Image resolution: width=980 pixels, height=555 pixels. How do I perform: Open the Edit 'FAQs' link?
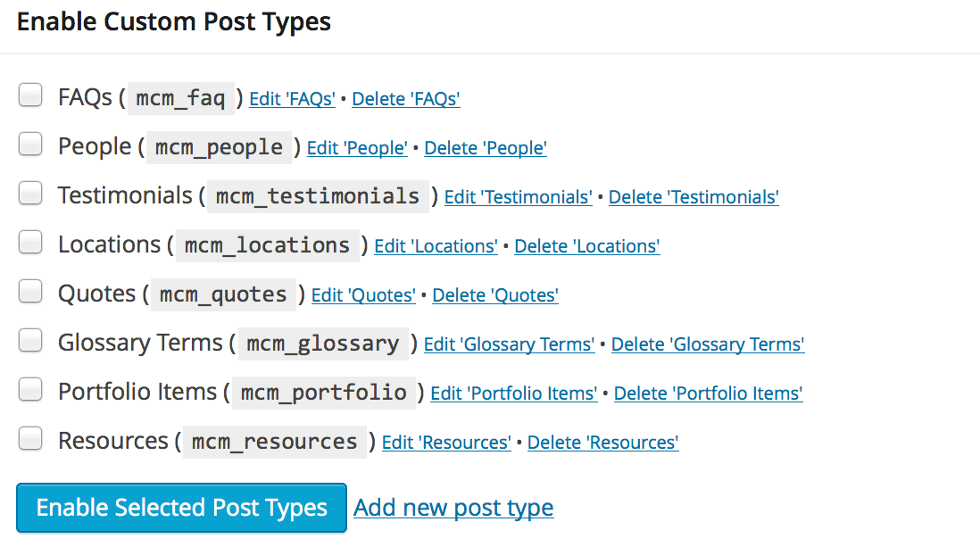point(292,99)
